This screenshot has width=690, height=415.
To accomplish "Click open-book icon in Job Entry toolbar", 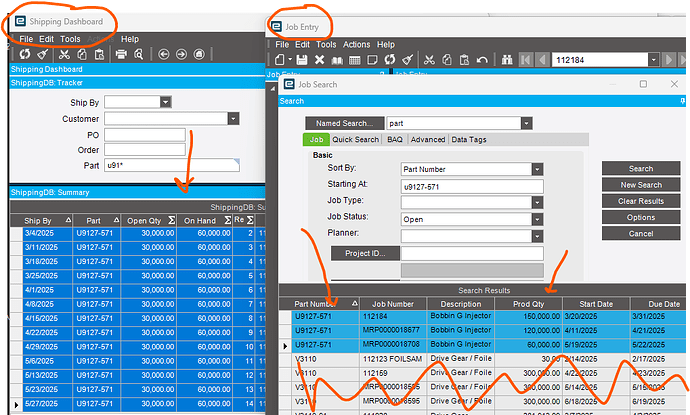I will pyautogui.click(x=337, y=60).
